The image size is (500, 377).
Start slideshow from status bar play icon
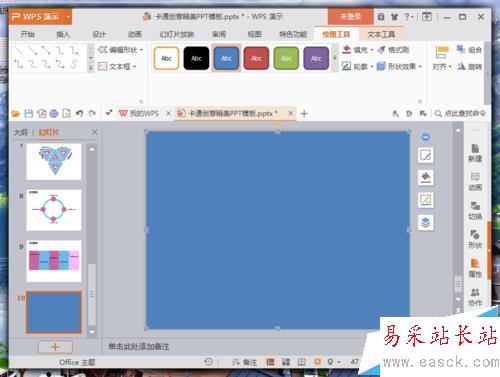point(317,362)
